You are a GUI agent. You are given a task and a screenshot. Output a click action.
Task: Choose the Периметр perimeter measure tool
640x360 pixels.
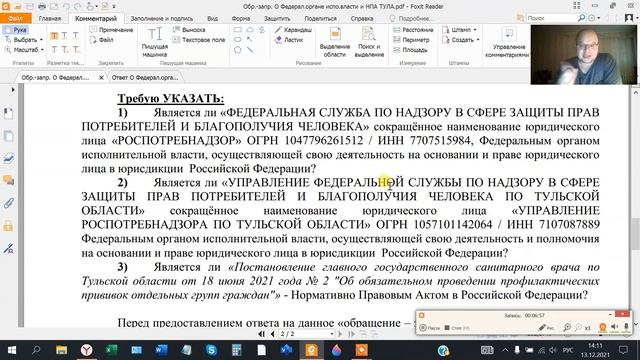click(411, 40)
